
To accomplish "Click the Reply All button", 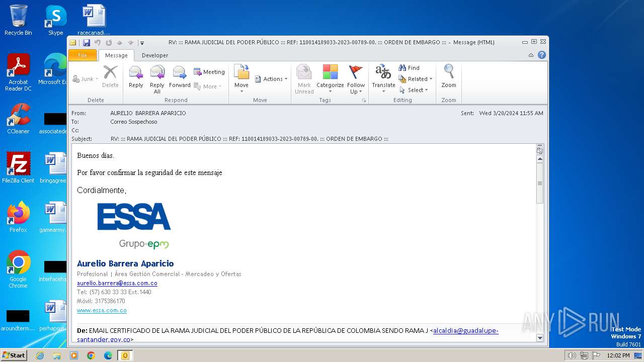I will coord(157,79).
